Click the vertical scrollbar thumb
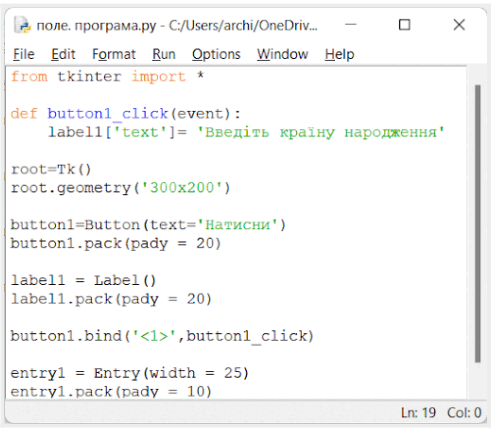This screenshot has height=433, width=492. pos(478,223)
